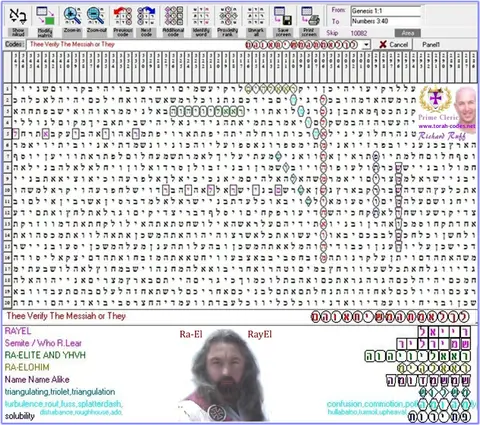Click the solubility legend entry
480x425 pixels.
pyautogui.click(x=20, y=416)
